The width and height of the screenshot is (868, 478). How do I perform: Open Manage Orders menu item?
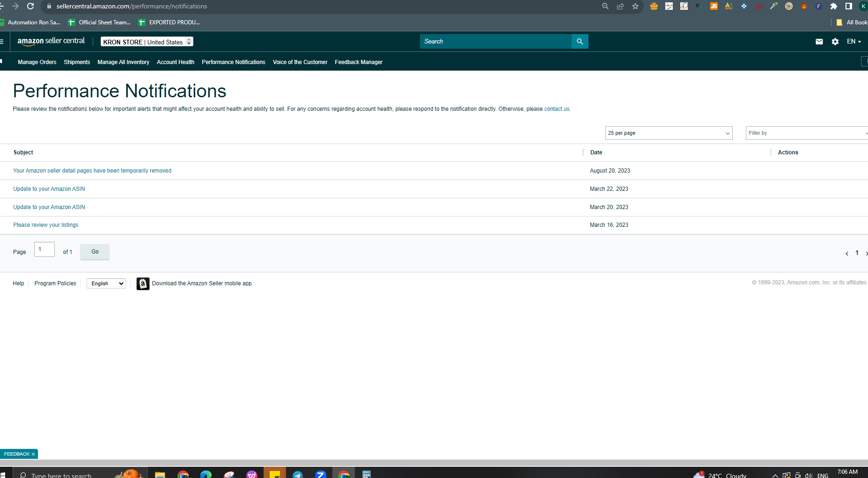coord(37,62)
